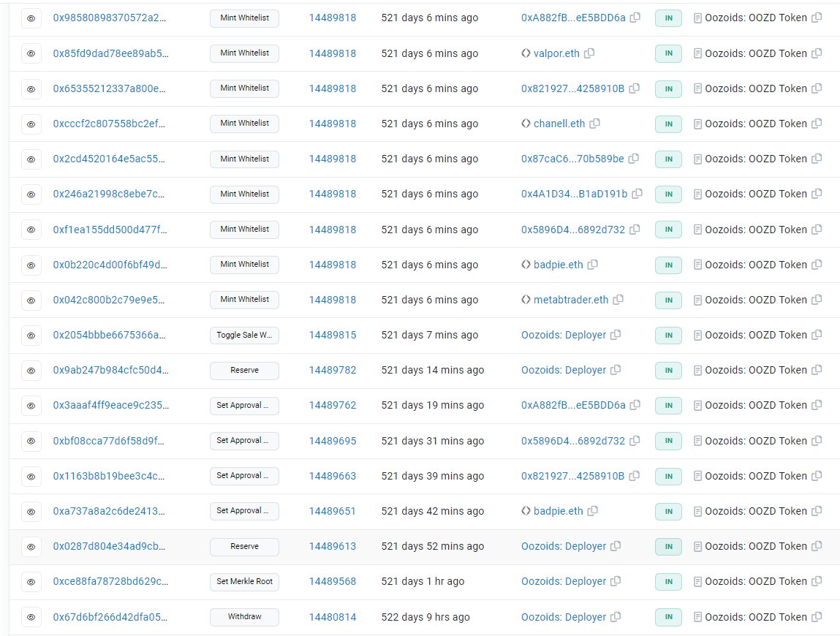Image resolution: width=840 pixels, height=636 pixels.
Task: Preview transaction 0x98580898370572a2 via eye icon
Action: (x=31, y=18)
